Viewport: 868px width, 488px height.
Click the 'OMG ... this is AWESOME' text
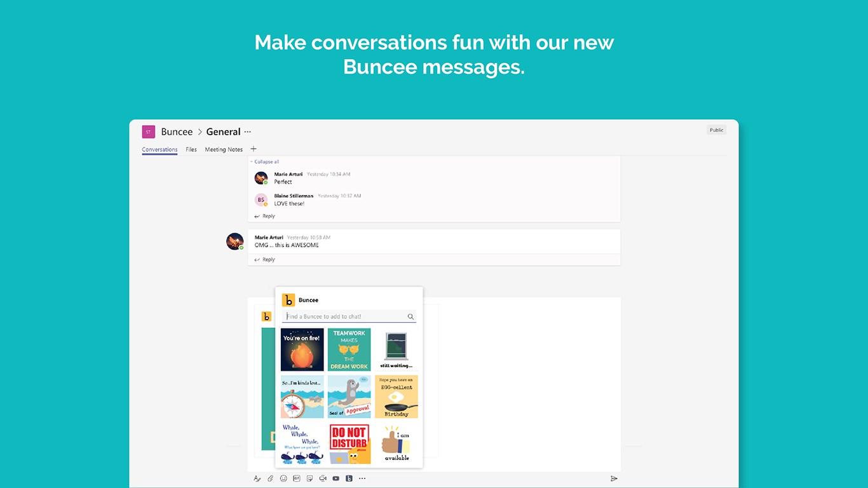click(287, 245)
